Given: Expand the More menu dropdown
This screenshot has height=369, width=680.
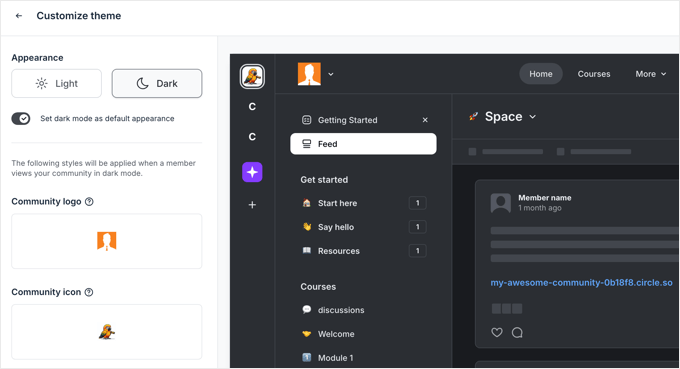Looking at the screenshot, I should (651, 74).
